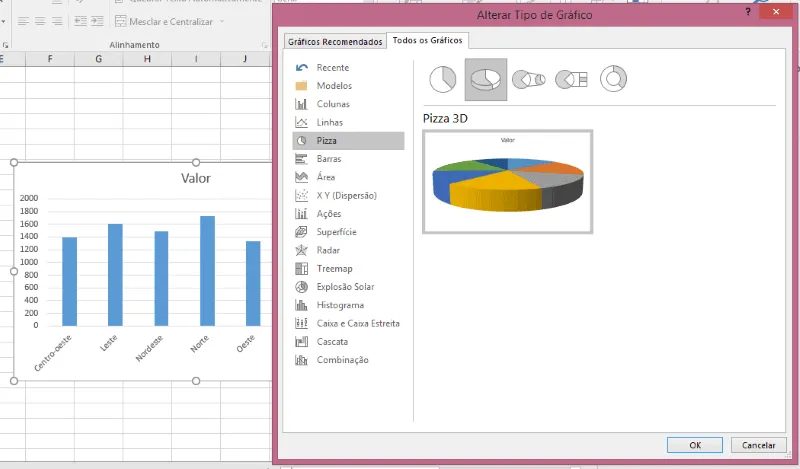
Task: Select column J header
Action: pyautogui.click(x=245, y=59)
